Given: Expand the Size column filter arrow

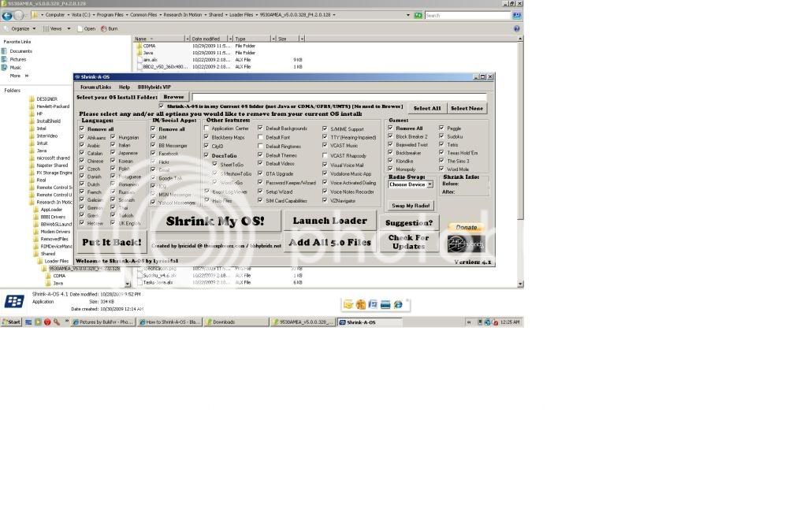Looking at the screenshot, I should [302, 39].
